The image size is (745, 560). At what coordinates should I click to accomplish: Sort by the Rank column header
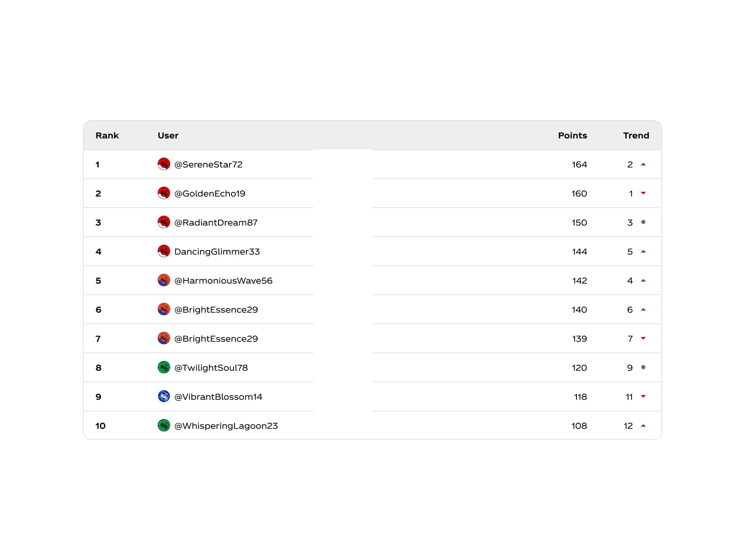pos(107,136)
